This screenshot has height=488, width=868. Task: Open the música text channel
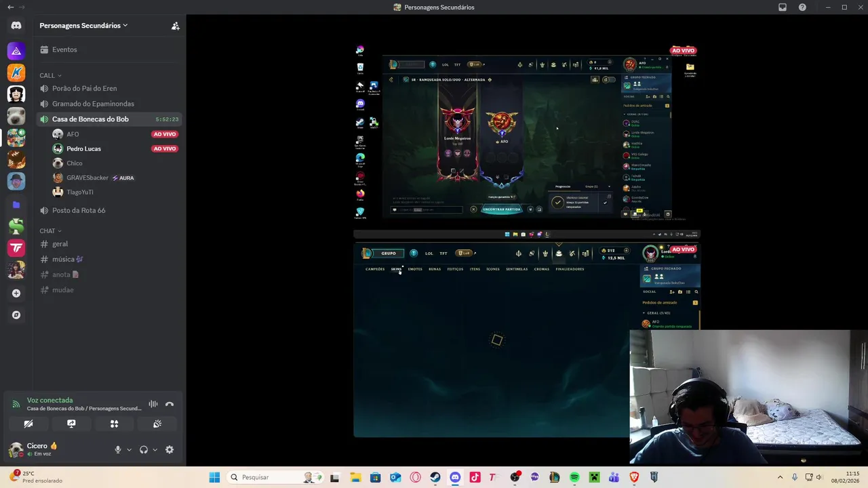(x=109, y=259)
